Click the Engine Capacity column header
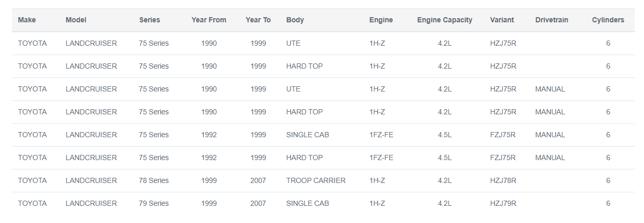Image resolution: width=644 pixels, height=223 pixels. 445,20
